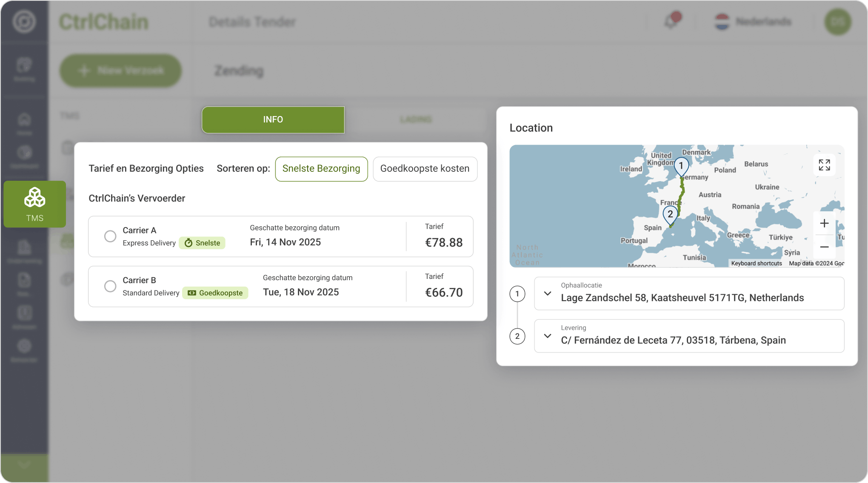868x483 pixels.
Task: Expand the Ophaallocatie address chevron
Action: coord(548,293)
